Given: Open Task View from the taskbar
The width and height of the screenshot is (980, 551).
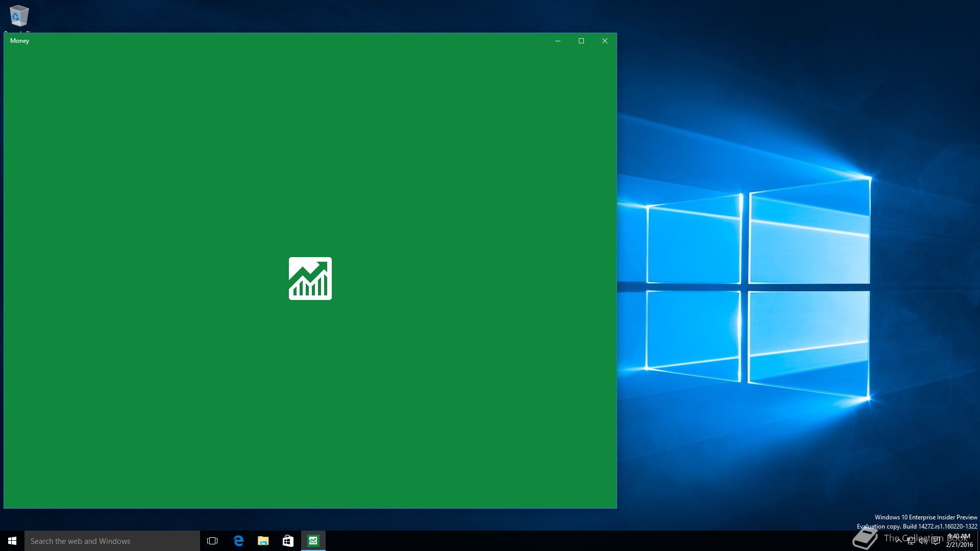Looking at the screenshot, I should click(212, 541).
